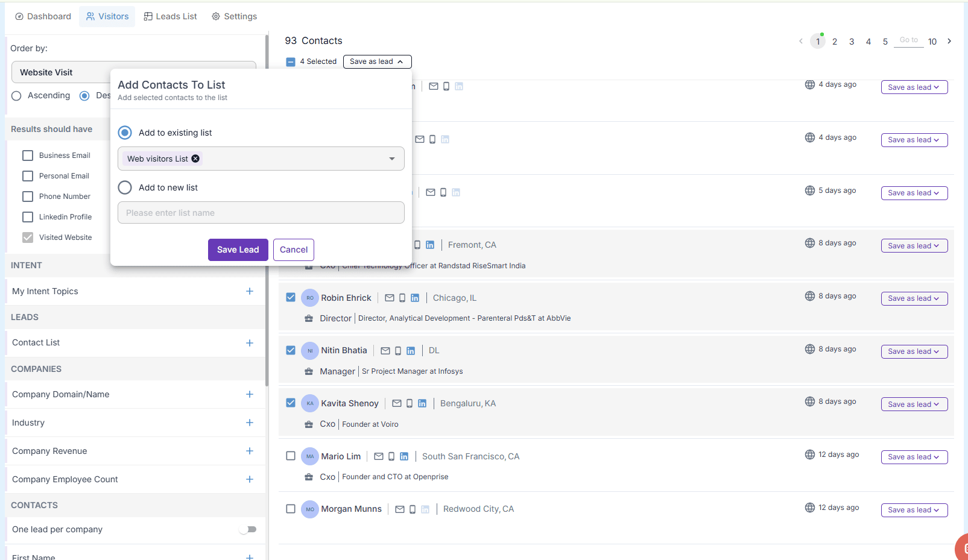Toggle One lead per company switch
968x560 pixels.
pyautogui.click(x=248, y=529)
